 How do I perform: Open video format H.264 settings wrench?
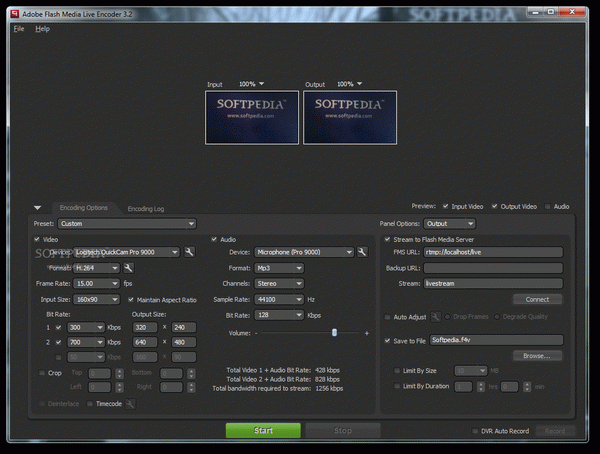coord(129,268)
